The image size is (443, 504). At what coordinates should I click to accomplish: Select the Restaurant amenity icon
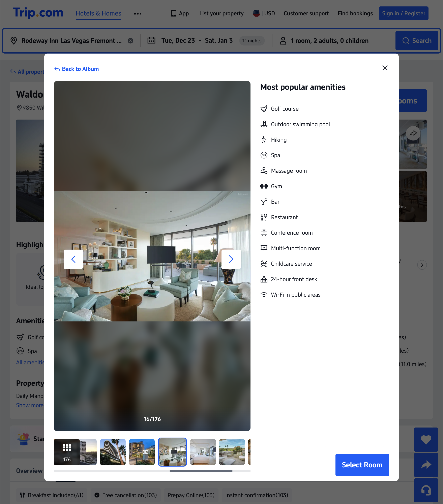click(x=264, y=217)
